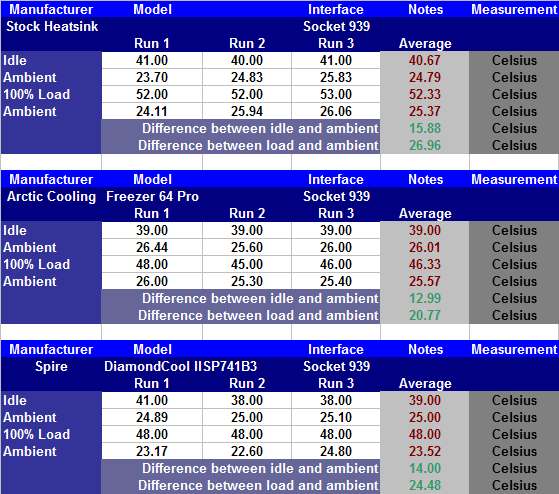Click the 40.67 average value

coord(425,60)
